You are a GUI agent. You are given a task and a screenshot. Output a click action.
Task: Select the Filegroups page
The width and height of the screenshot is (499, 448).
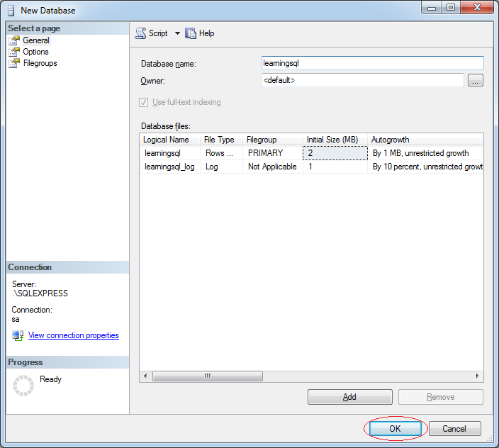coord(40,63)
